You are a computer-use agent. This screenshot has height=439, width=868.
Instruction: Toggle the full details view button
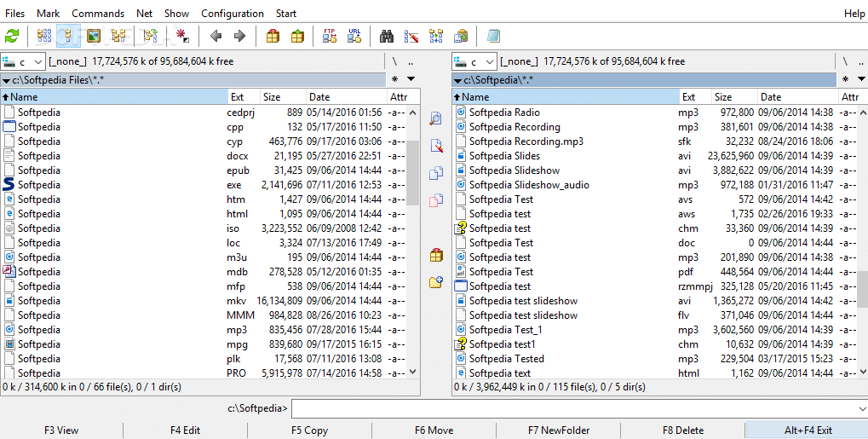point(68,36)
